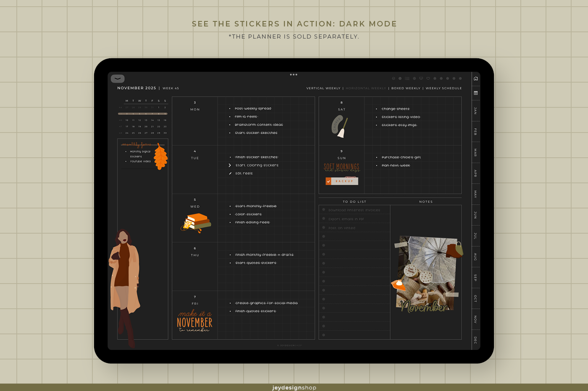Click the arrow beside 'Start coloring stickers'
This screenshot has height=391, width=588.
click(230, 165)
